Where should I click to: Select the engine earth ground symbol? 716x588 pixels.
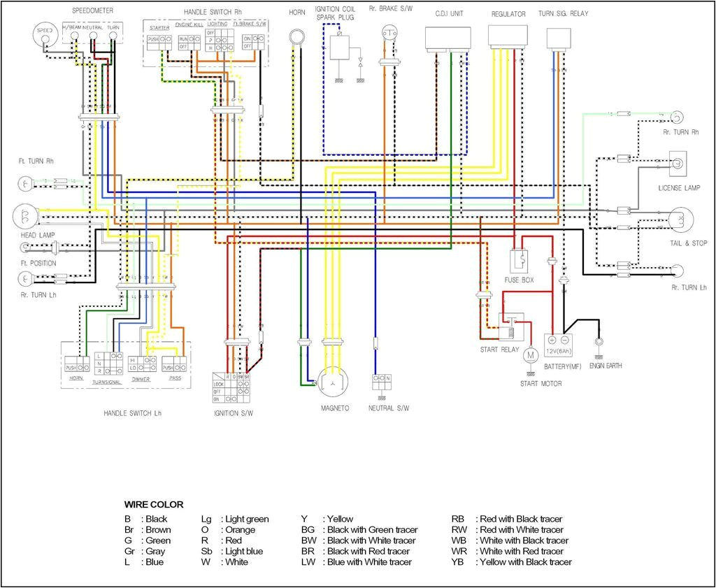point(599,343)
